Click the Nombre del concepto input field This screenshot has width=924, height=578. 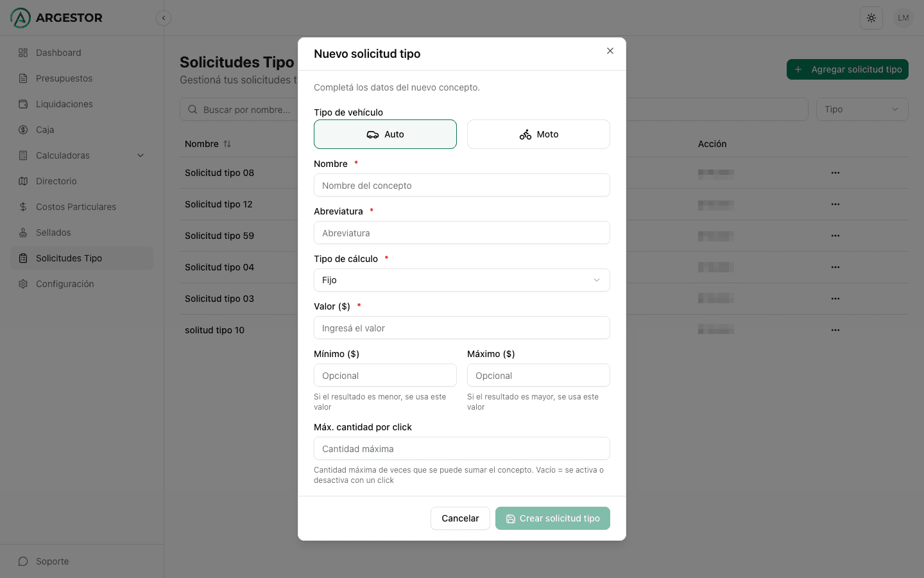point(461,185)
